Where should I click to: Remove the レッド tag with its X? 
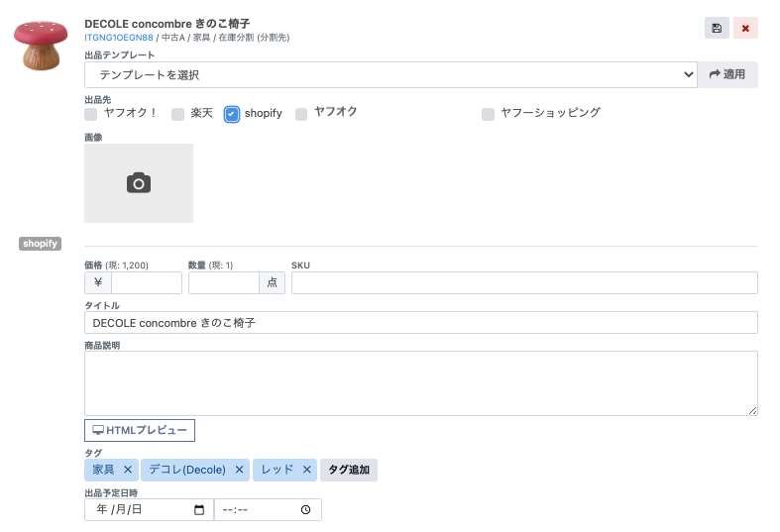point(307,470)
